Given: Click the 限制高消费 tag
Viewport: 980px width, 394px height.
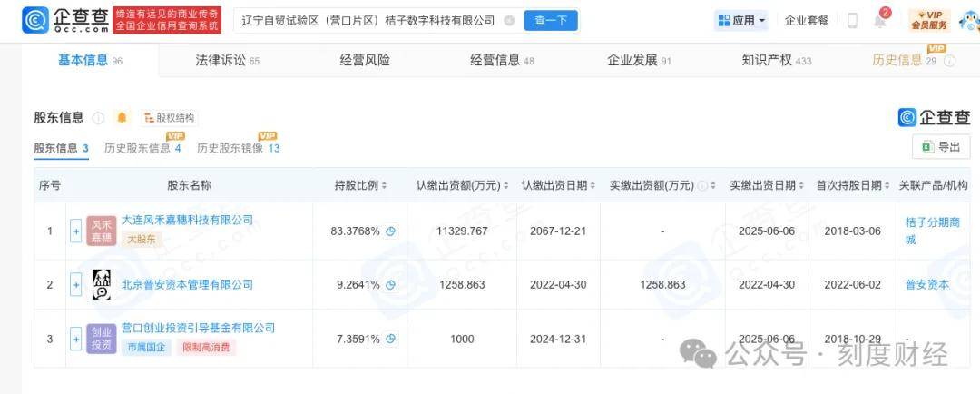Looking at the screenshot, I should (x=206, y=347).
